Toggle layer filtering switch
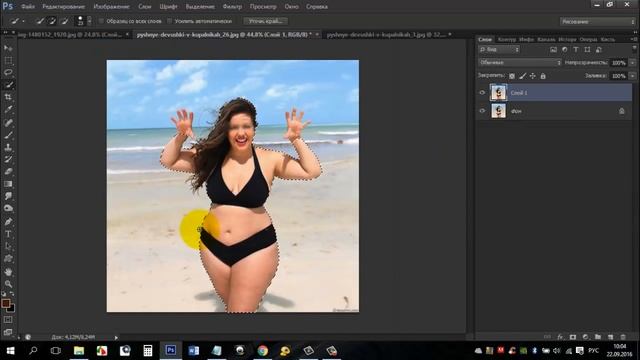This screenshot has height=360, width=640. [634, 49]
